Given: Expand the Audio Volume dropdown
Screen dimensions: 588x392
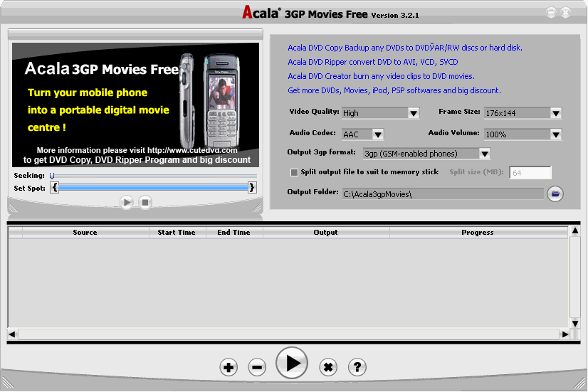Looking at the screenshot, I should point(556,134).
